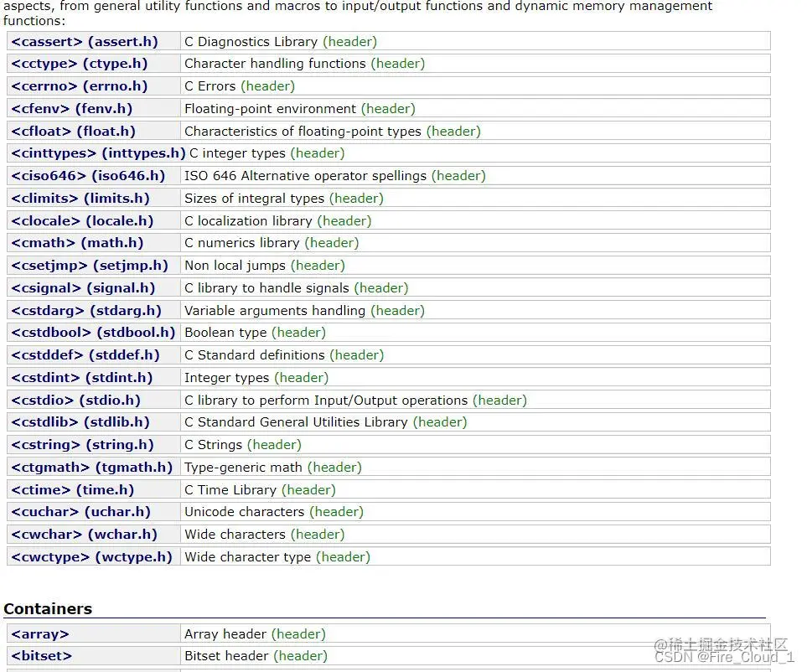The image size is (807, 672).
Task: Click the 'Character handling functions' description
Action: (x=276, y=64)
